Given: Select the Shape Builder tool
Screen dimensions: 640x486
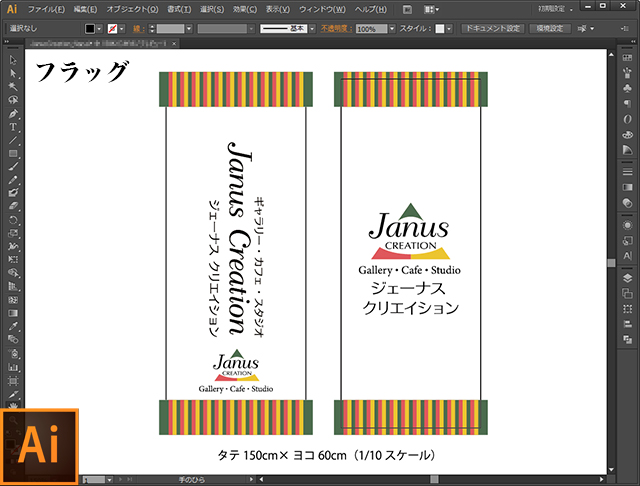Looking at the screenshot, I should [x=13, y=273].
